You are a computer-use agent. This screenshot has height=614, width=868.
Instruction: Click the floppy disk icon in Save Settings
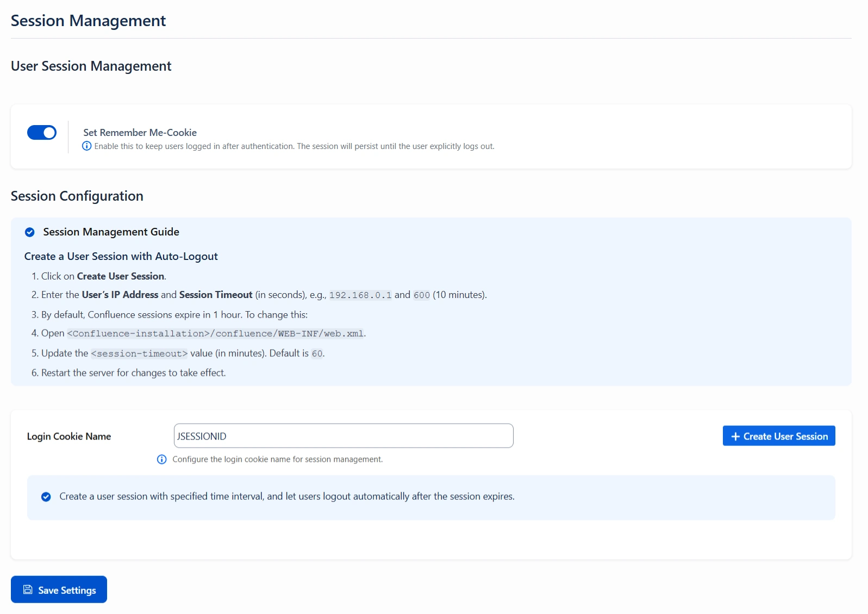tap(28, 590)
